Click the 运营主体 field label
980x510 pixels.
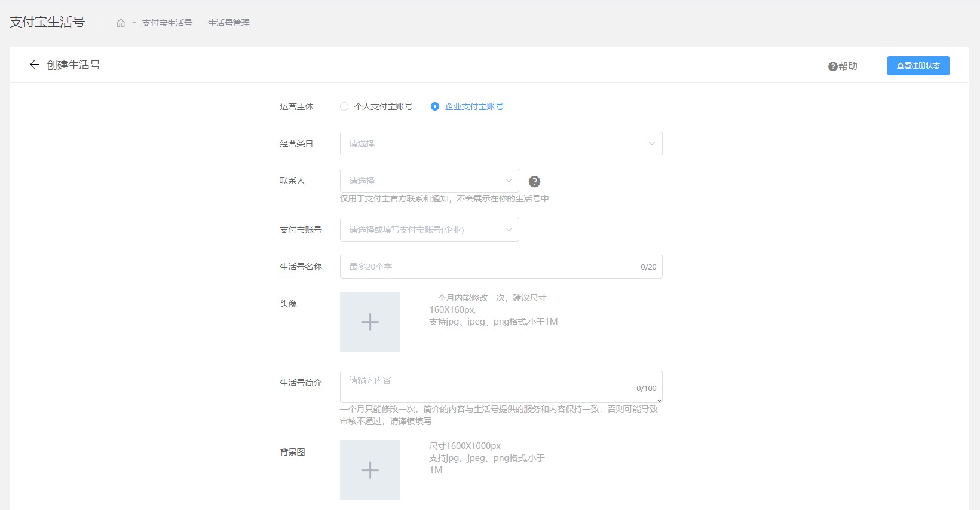(297, 106)
